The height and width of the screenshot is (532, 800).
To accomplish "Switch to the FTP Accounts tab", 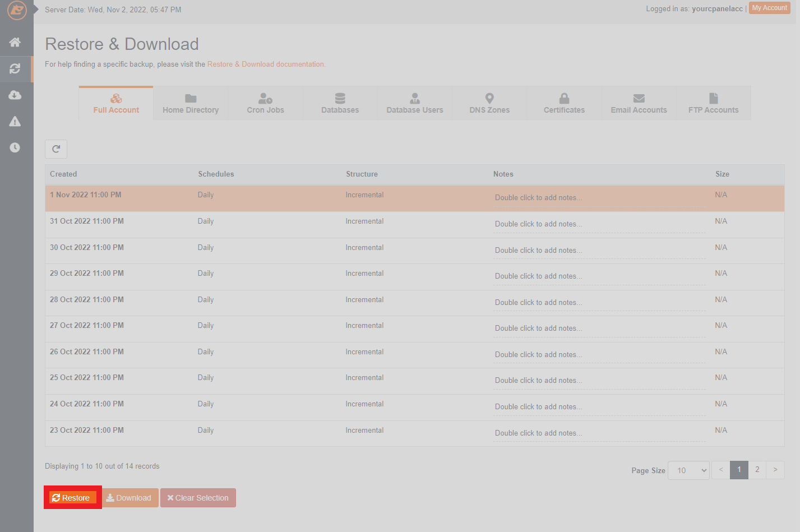I will [713, 103].
